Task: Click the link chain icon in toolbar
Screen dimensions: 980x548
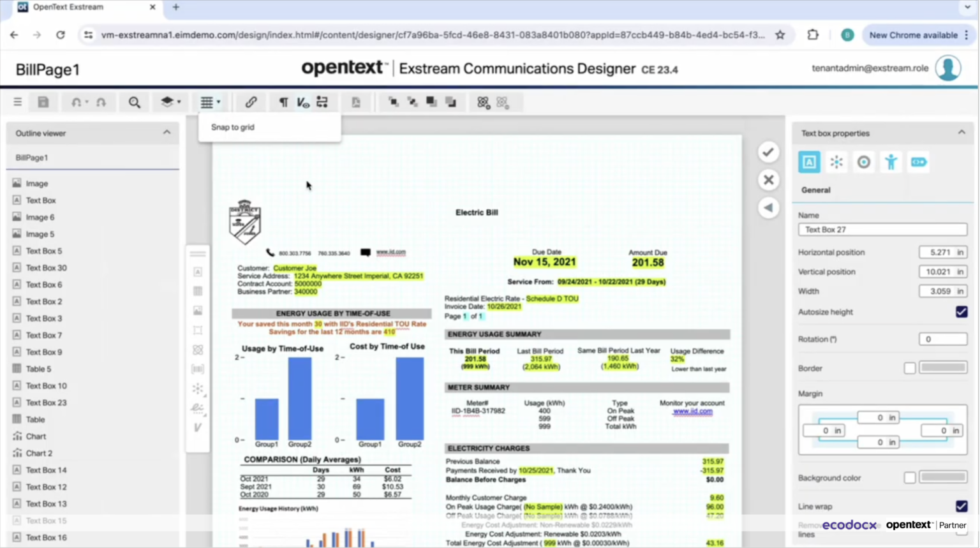Action: point(251,102)
